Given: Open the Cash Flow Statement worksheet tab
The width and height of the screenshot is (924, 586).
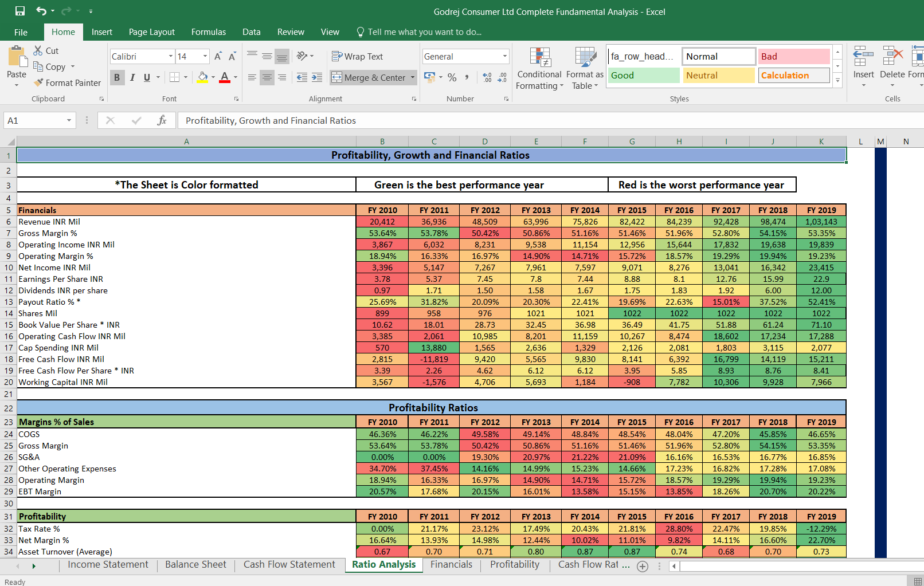Looking at the screenshot, I should [x=289, y=565].
